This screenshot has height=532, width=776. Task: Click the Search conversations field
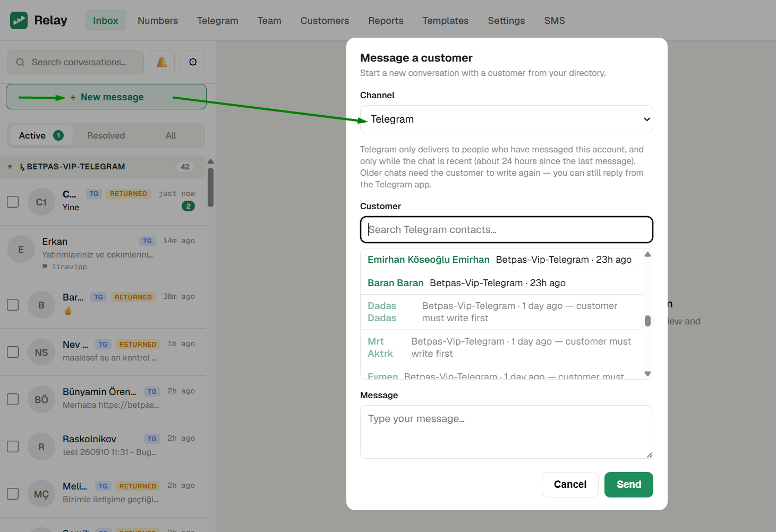75,62
